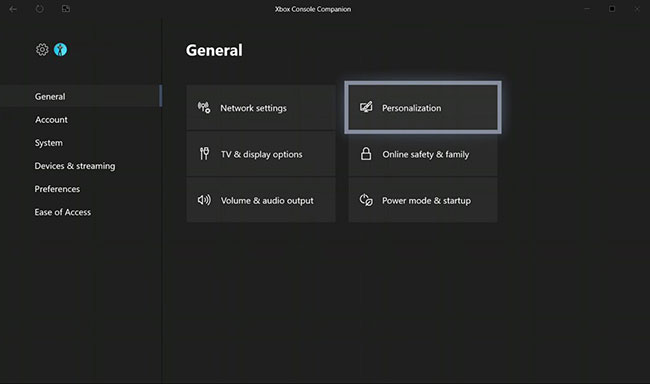
Task: Click the Volume speaker icon
Action: [x=204, y=200]
